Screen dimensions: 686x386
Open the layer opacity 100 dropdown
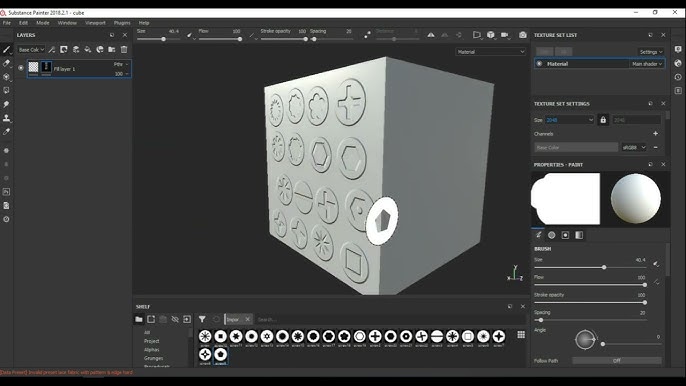[x=122, y=74]
